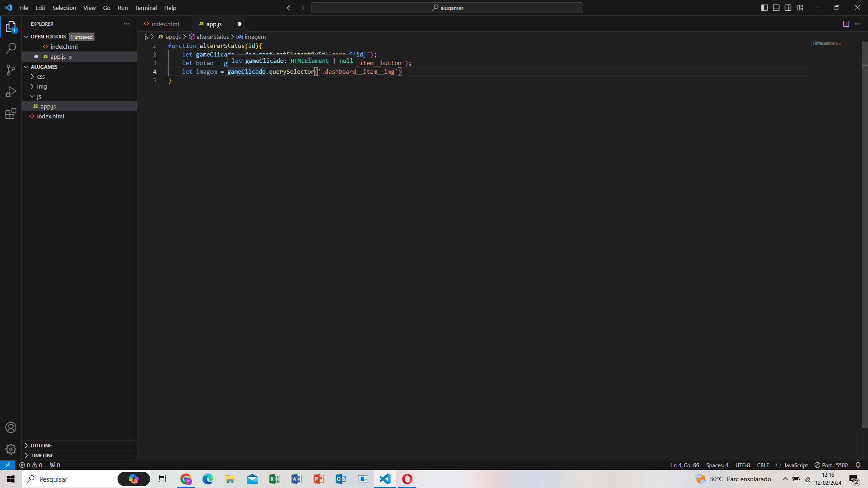Switch to the index.html editor tab
The image size is (868, 488).
point(164,24)
